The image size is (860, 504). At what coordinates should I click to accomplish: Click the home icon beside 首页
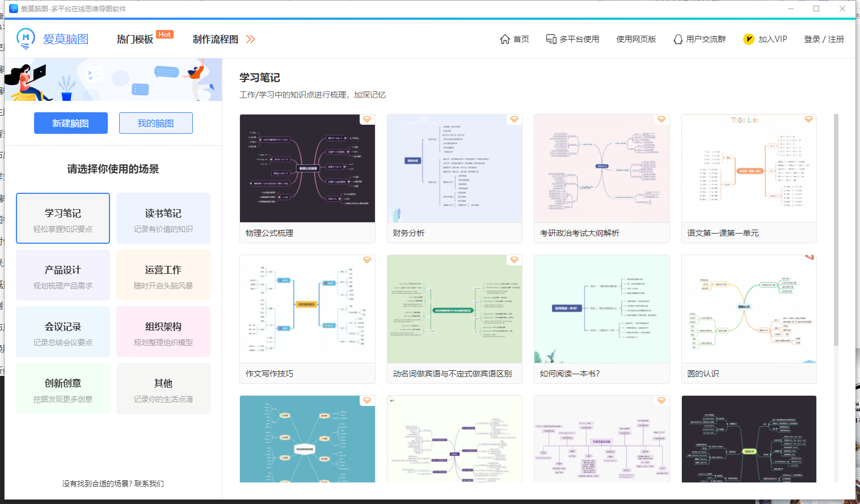click(504, 39)
